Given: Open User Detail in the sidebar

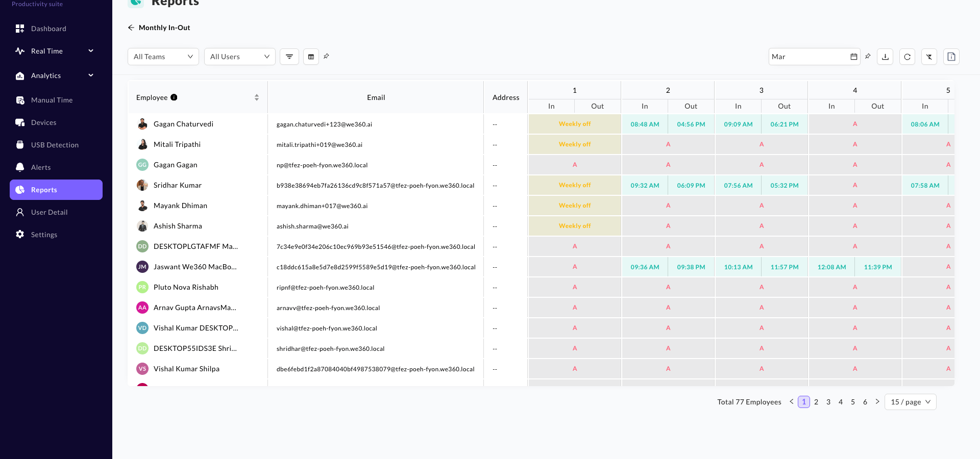Looking at the screenshot, I should pyautogui.click(x=56, y=212).
